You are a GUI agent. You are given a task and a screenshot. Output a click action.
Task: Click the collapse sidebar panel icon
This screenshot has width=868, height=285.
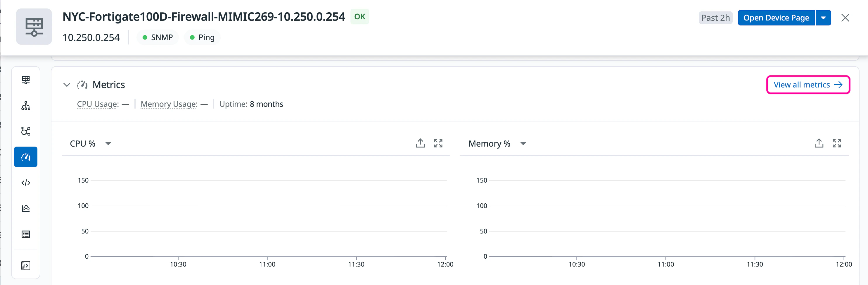coord(26,265)
